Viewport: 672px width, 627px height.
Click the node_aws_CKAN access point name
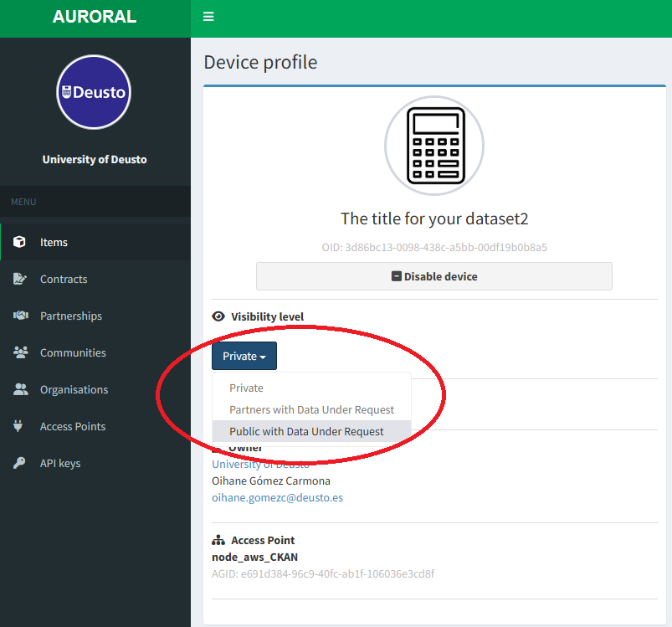tap(254, 558)
